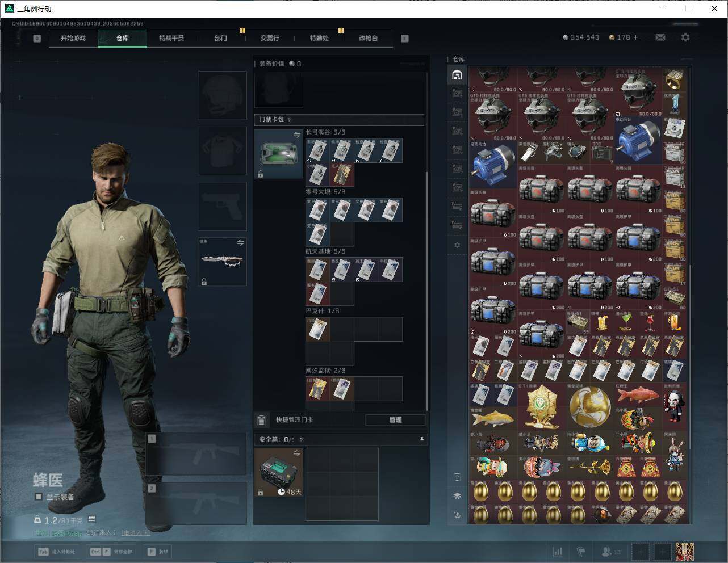Click the player avatar in bottom bar
The image size is (728, 563).
(x=685, y=552)
